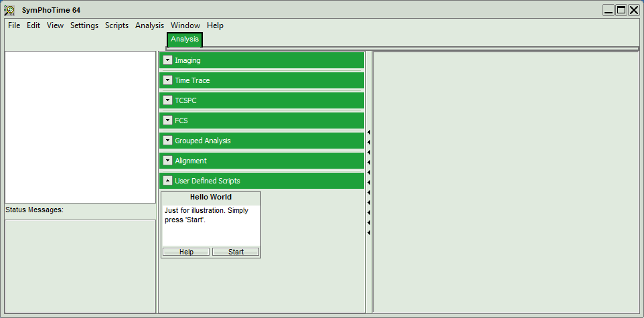This screenshot has height=318, width=644.
Task: Expand the TCSPC section arrow
Action: 167,100
